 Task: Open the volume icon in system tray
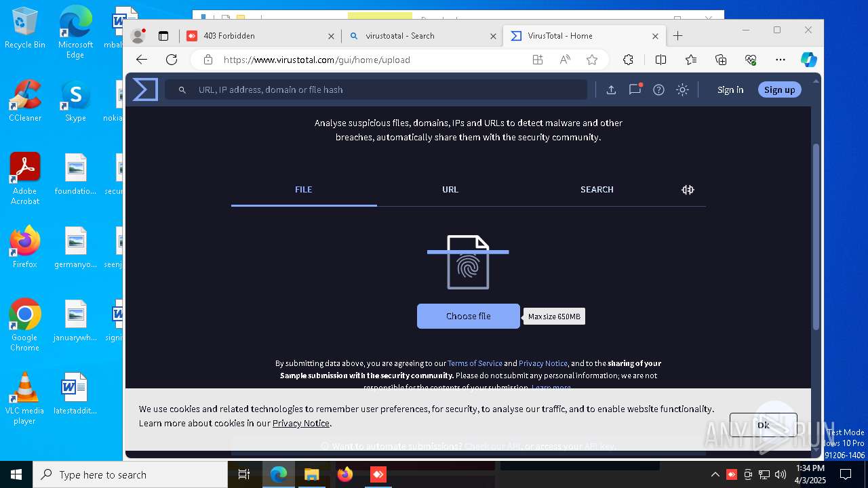click(781, 474)
